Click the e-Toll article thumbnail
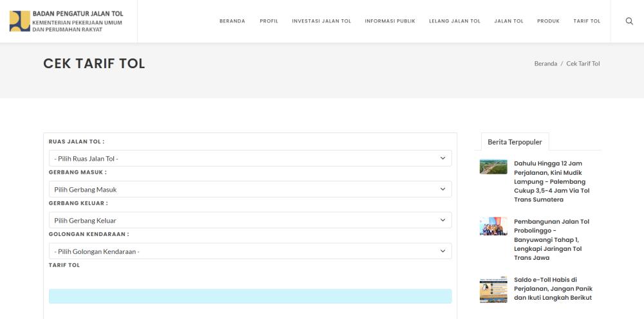 pos(493,289)
